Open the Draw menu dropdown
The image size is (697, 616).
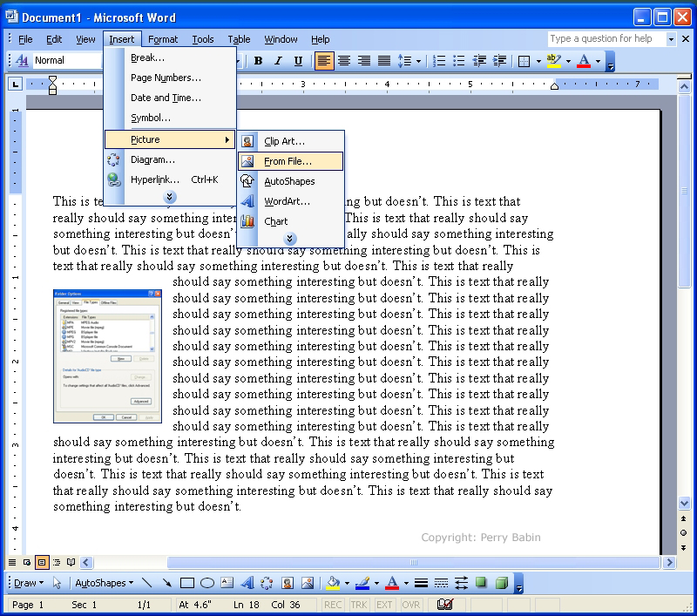tap(29, 583)
